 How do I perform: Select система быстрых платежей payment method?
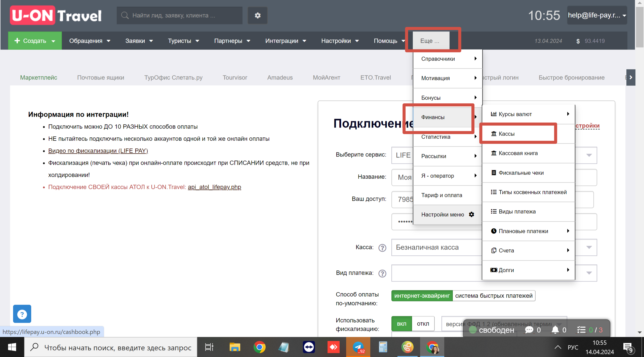494,296
